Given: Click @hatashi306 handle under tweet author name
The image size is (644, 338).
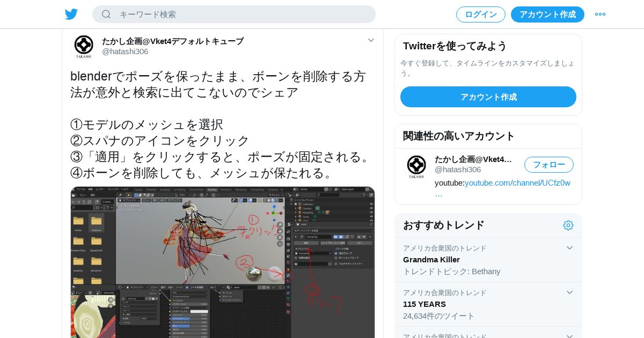Looking at the screenshot, I should pyautogui.click(x=125, y=52).
